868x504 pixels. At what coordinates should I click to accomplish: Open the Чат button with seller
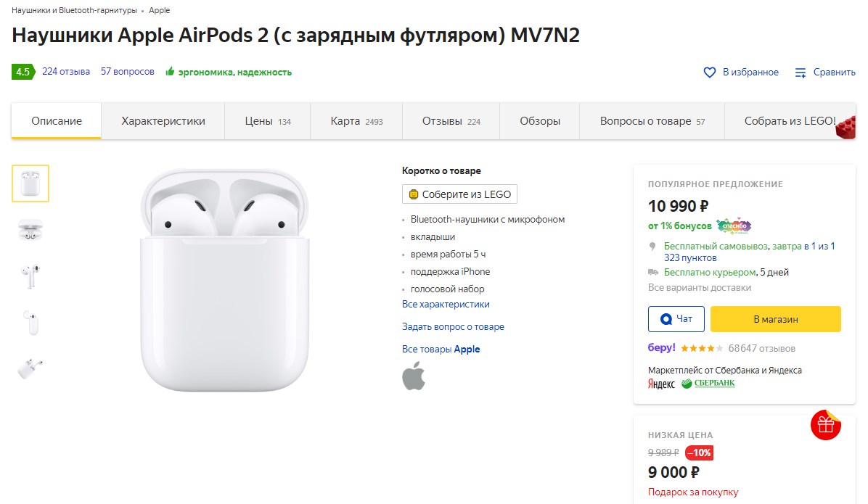(676, 319)
